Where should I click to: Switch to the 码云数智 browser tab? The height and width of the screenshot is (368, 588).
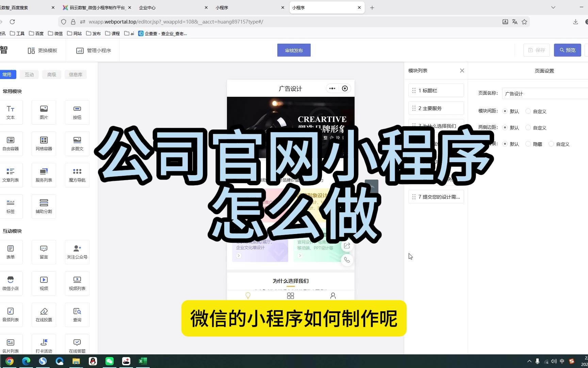(x=97, y=7)
